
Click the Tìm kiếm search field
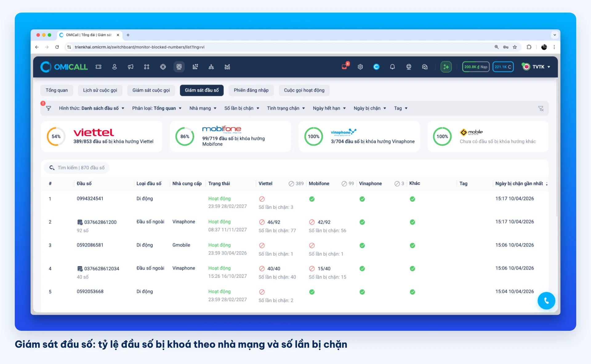point(77,168)
